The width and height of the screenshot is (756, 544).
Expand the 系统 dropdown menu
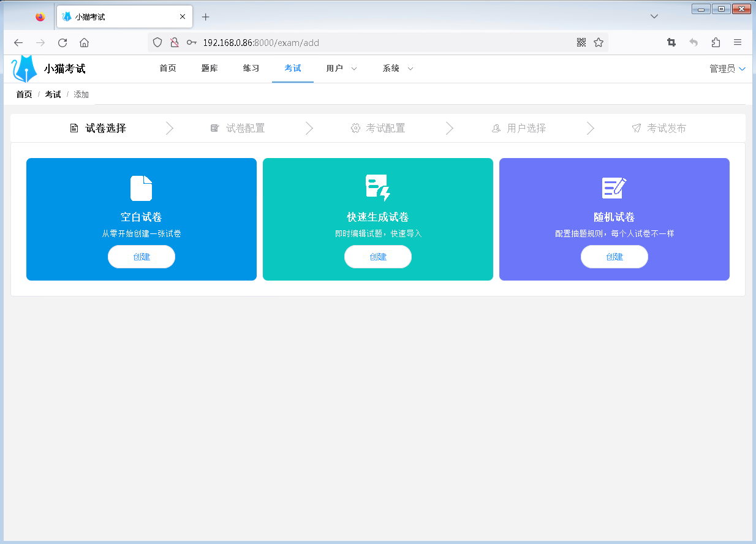point(398,69)
